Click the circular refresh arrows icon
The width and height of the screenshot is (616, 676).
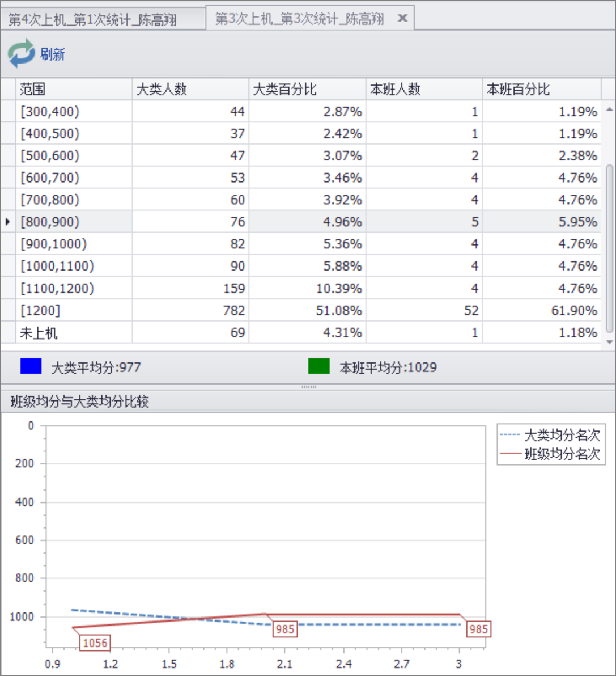pos(22,53)
